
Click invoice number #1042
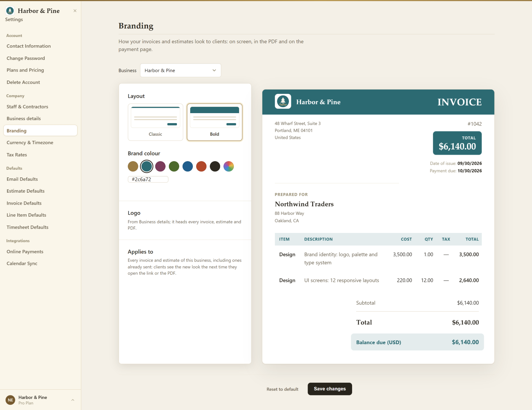pos(474,124)
